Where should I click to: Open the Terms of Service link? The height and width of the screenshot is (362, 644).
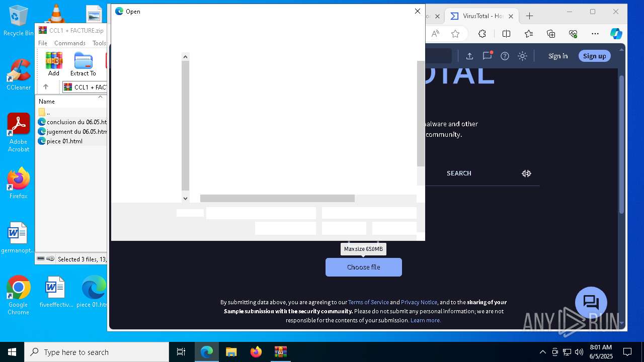368,302
